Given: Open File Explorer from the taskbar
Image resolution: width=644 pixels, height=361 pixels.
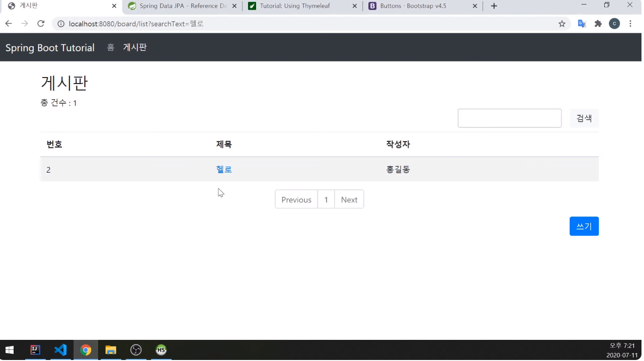Looking at the screenshot, I should point(111,350).
